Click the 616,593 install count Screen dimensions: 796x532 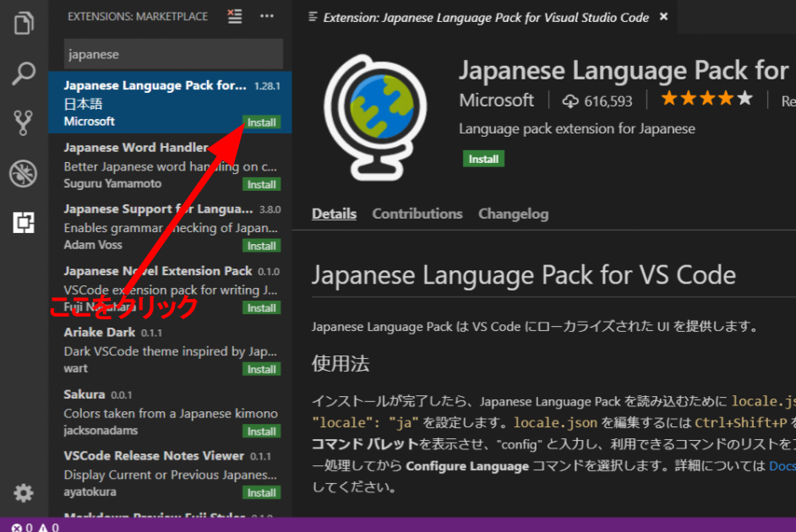coord(608,101)
